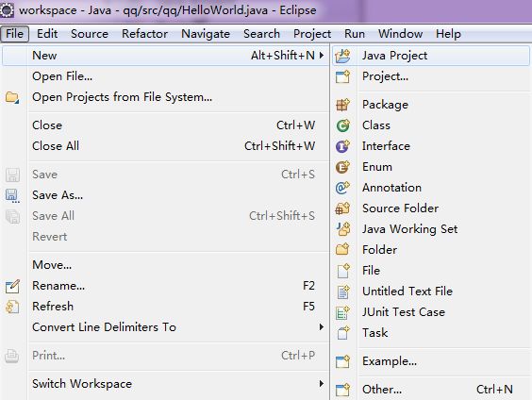The height and width of the screenshot is (400, 532).
Task: Click the Source Folder icon
Action: [342, 208]
